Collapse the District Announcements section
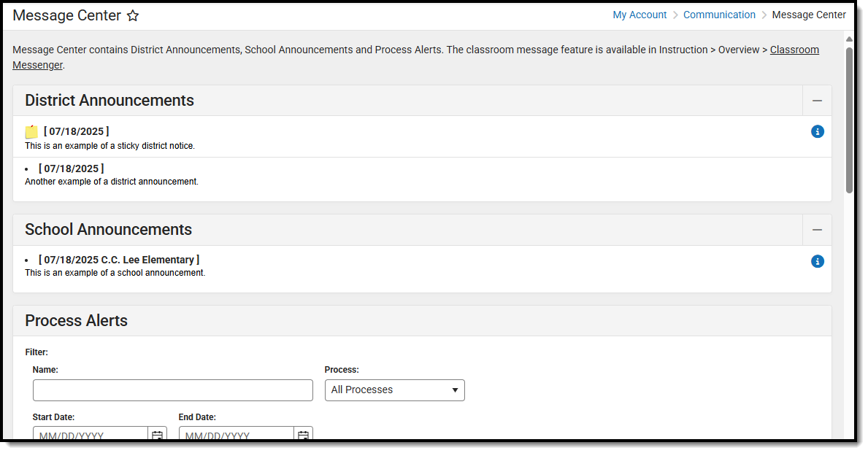The width and height of the screenshot is (868, 453). click(x=817, y=101)
